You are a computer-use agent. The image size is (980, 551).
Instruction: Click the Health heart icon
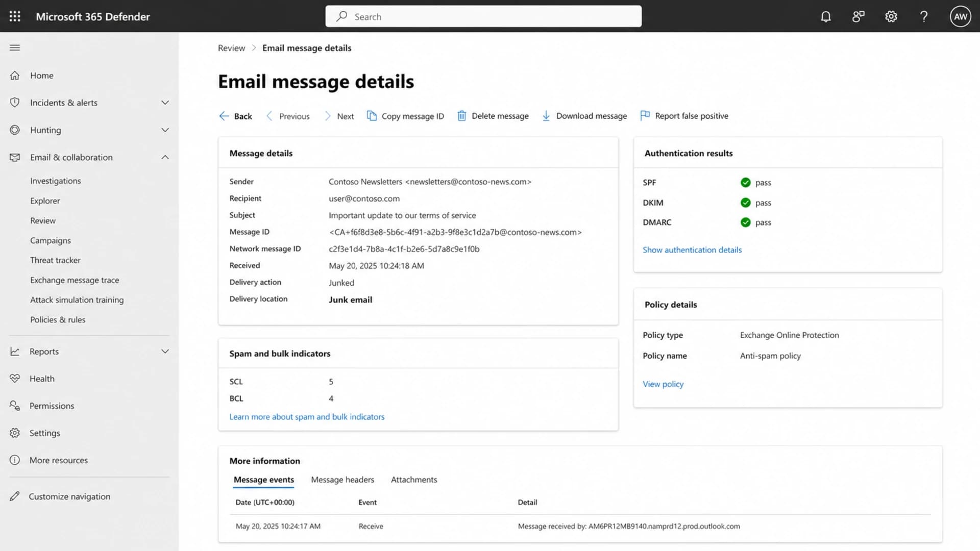tap(15, 379)
